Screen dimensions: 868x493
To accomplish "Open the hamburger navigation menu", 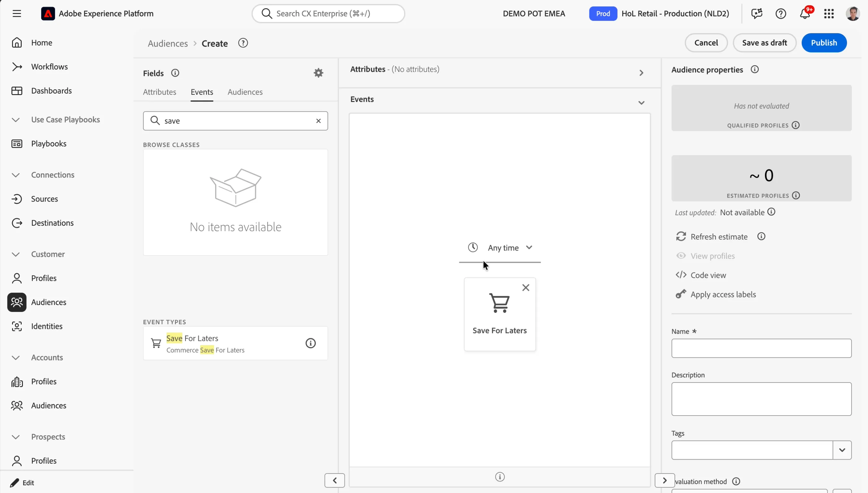I will point(17,14).
